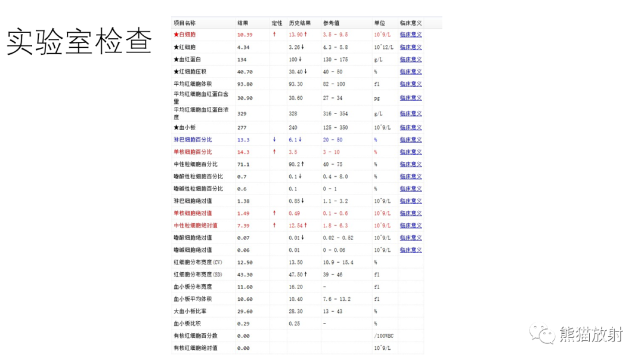Image resolution: width=644 pixels, height=363 pixels.
Task: Click the 历史结果 column header
Action: [299, 23]
